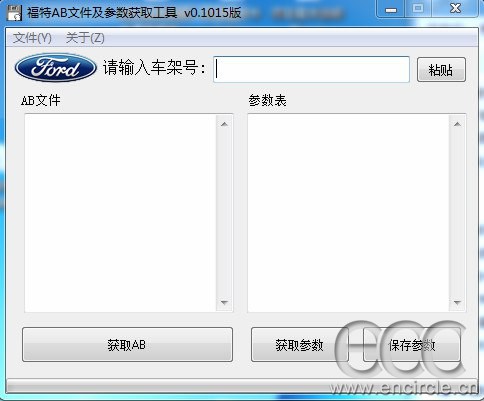The image size is (484, 401).
Task: Focus the 车架号 VIN input field
Action: 311,69
